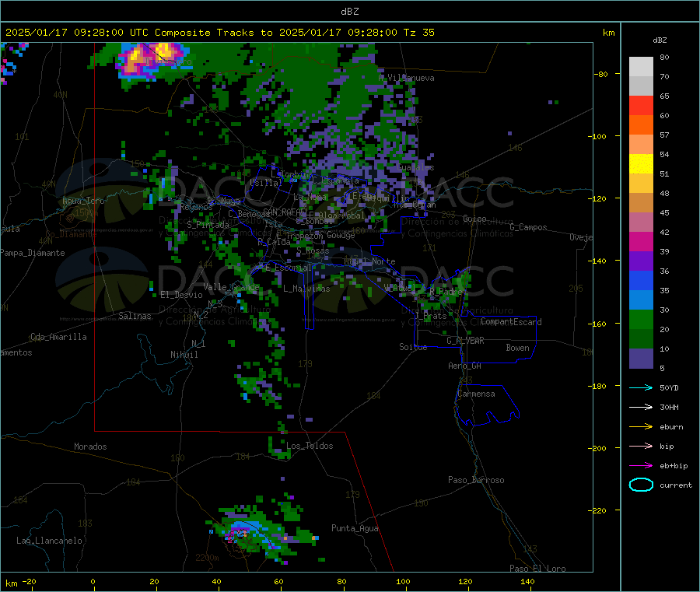The image size is (700, 592).
Task: Click the dBZ title at the top
Action: pyautogui.click(x=349, y=12)
